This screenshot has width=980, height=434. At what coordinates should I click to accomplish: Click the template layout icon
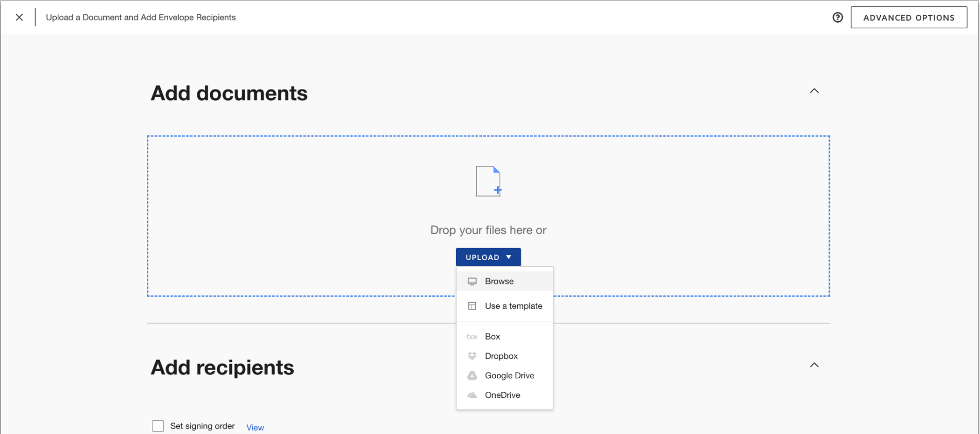pyautogui.click(x=472, y=306)
